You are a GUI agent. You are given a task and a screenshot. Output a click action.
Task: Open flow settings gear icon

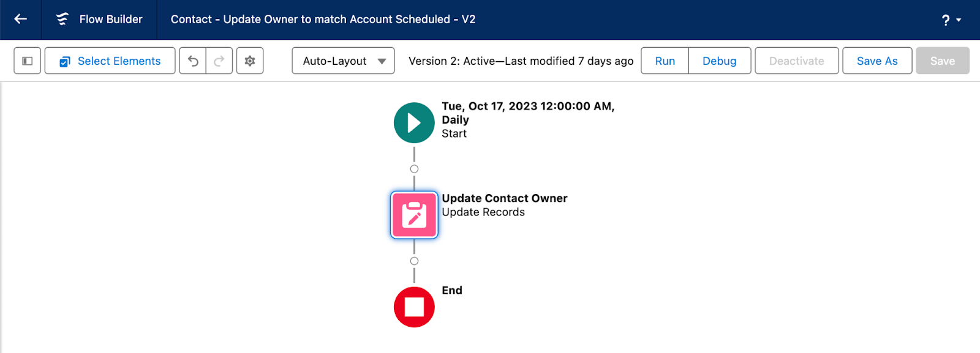coord(250,61)
